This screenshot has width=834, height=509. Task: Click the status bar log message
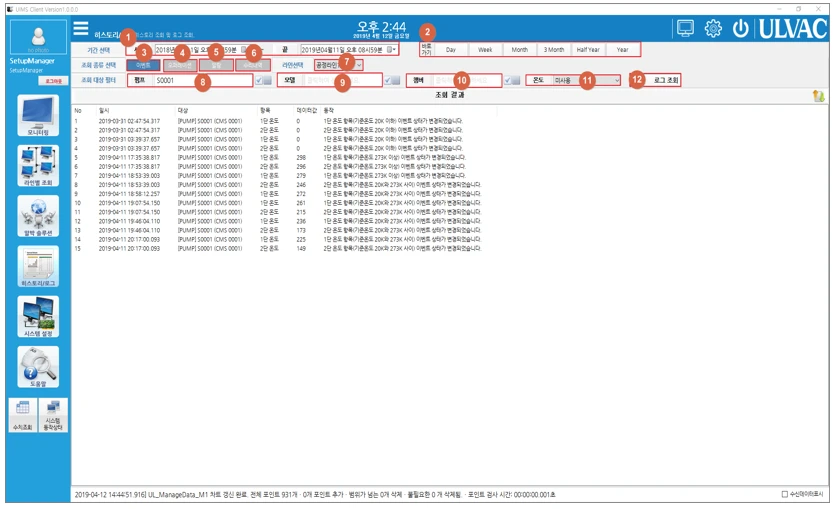coord(315,495)
